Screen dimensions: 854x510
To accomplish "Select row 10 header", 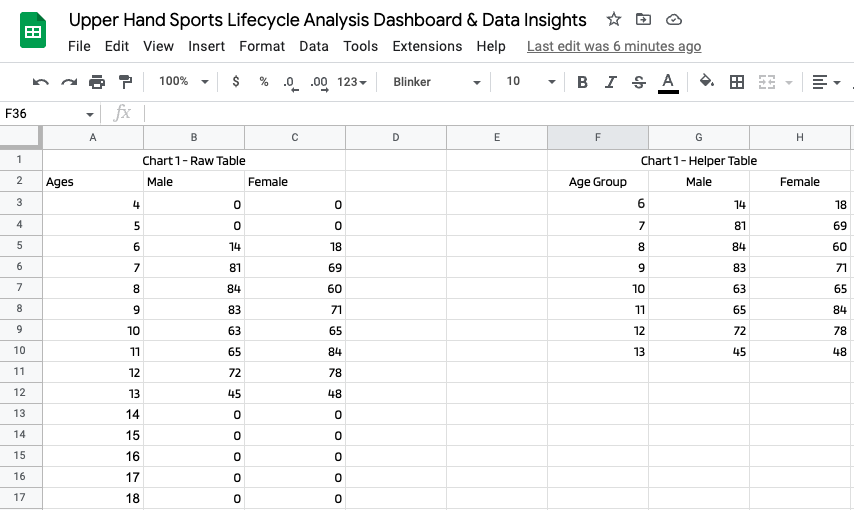I will click(x=20, y=350).
